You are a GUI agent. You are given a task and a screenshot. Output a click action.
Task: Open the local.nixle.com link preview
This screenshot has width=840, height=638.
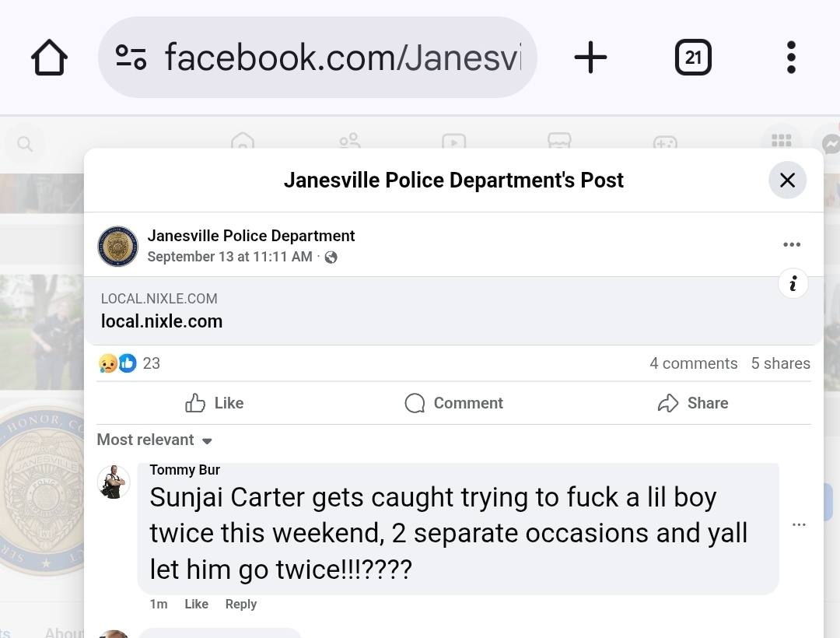[453, 310]
